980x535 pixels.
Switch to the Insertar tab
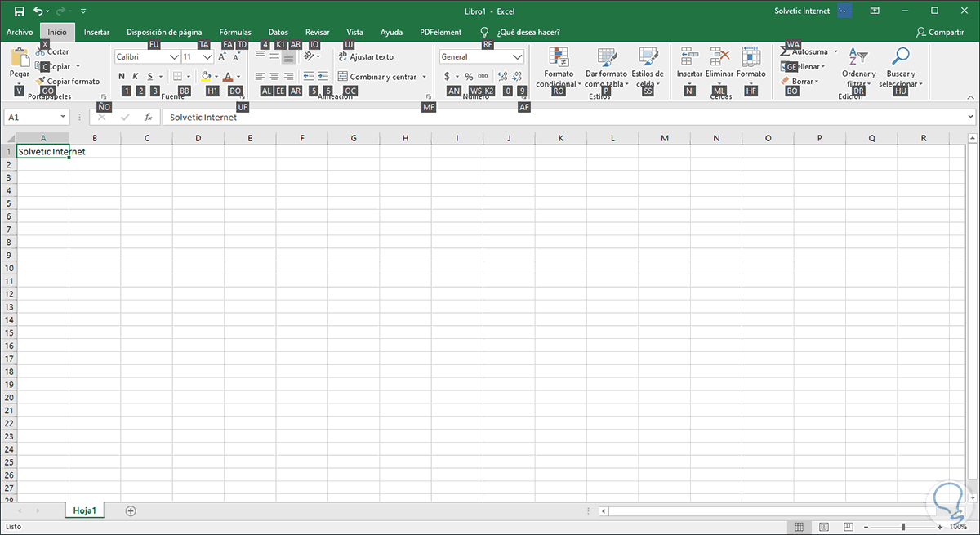click(x=96, y=32)
